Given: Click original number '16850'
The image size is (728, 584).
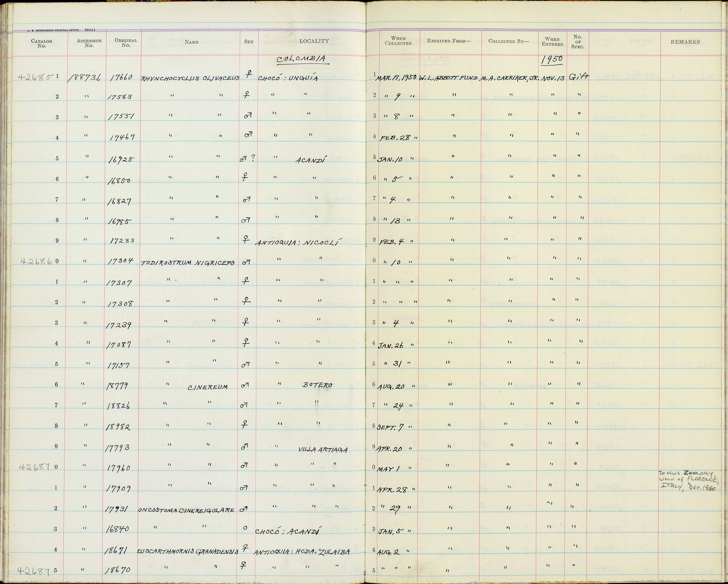Looking at the screenshot, I should coord(119,180).
